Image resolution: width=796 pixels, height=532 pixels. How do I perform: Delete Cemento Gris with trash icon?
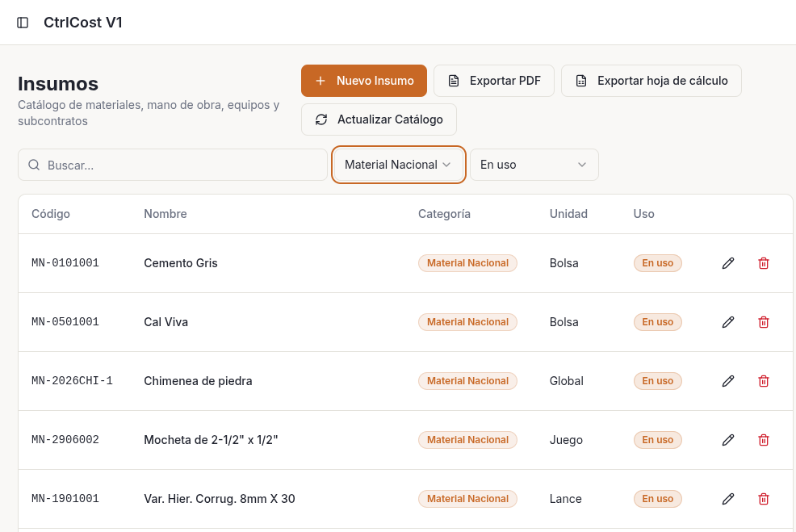point(764,263)
